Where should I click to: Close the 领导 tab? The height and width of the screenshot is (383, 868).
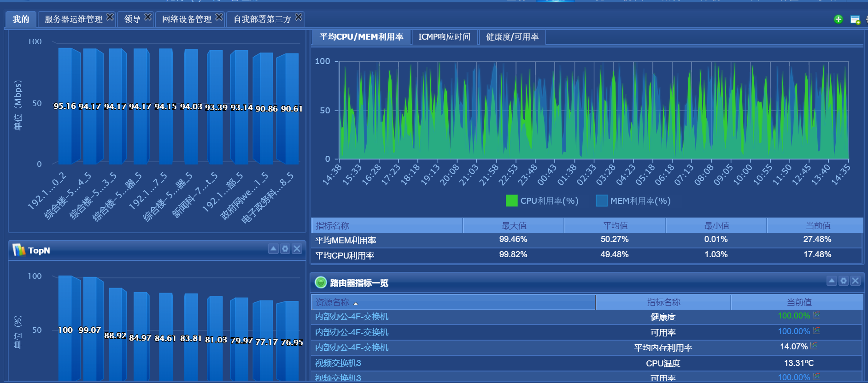pyautogui.click(x=148, y=17)
